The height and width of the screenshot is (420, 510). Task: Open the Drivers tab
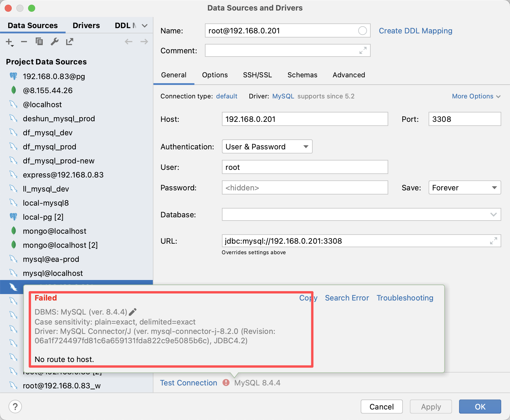pyautogui.click(x=86, y=25)
